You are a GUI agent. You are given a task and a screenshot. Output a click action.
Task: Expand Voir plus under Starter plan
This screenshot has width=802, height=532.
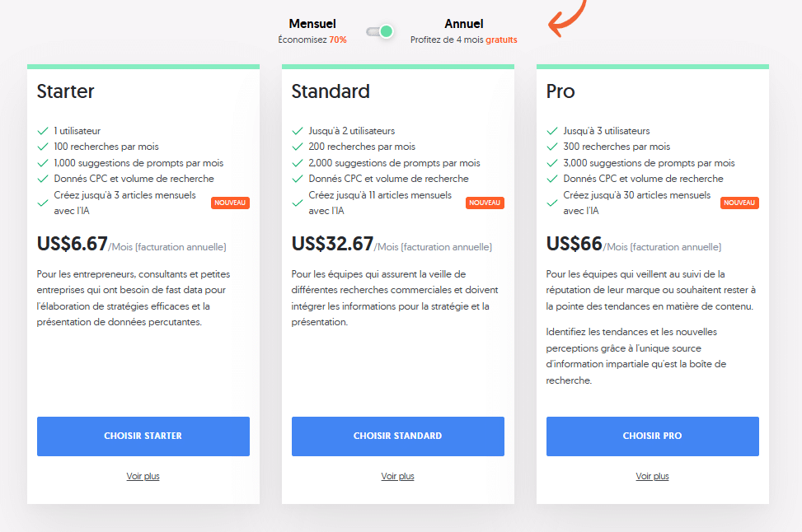[x=143, y=476]
